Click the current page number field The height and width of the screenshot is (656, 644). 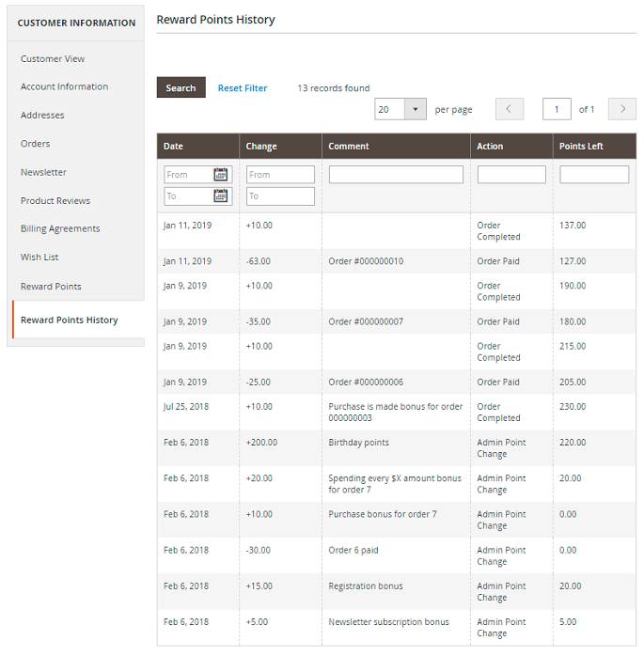tap(557, 109)
